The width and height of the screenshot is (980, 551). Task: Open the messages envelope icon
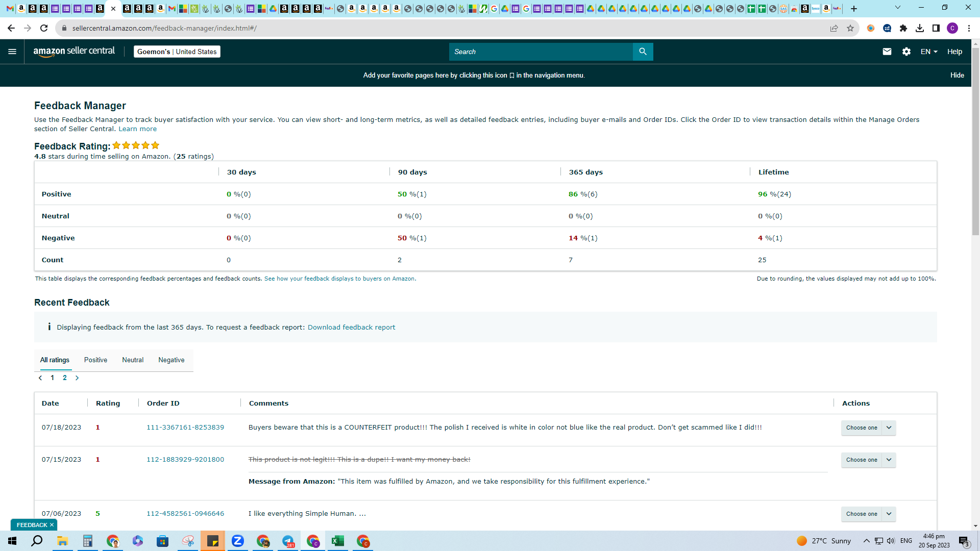(887, 52)
